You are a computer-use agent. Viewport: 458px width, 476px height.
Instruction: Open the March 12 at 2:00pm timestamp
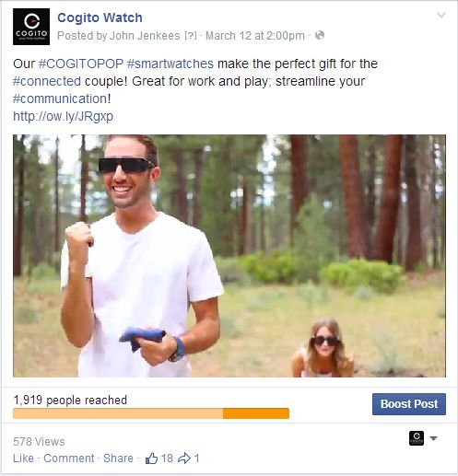(x=255, y=36)
